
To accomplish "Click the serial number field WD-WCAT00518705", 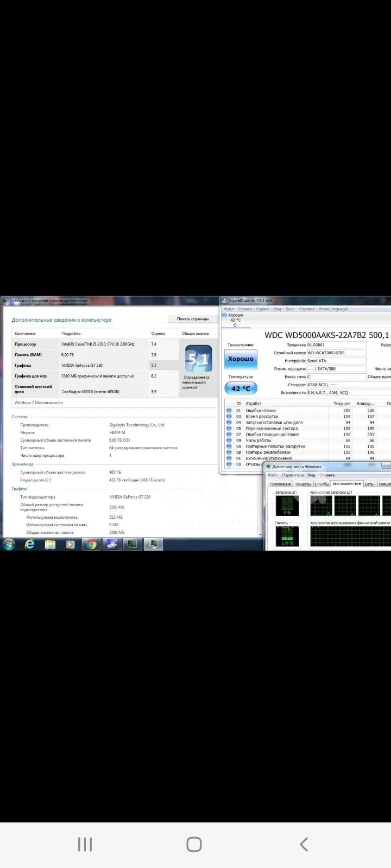I will coord(337,353).
